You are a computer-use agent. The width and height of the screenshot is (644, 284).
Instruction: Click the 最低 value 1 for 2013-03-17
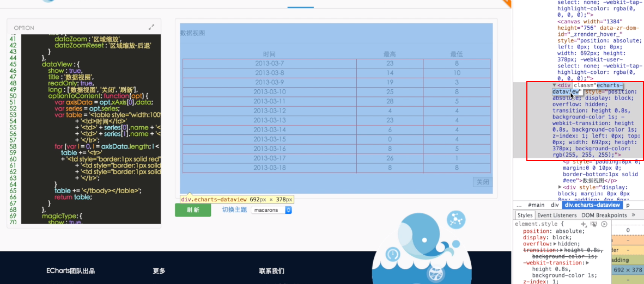click(x=457, y=158)
